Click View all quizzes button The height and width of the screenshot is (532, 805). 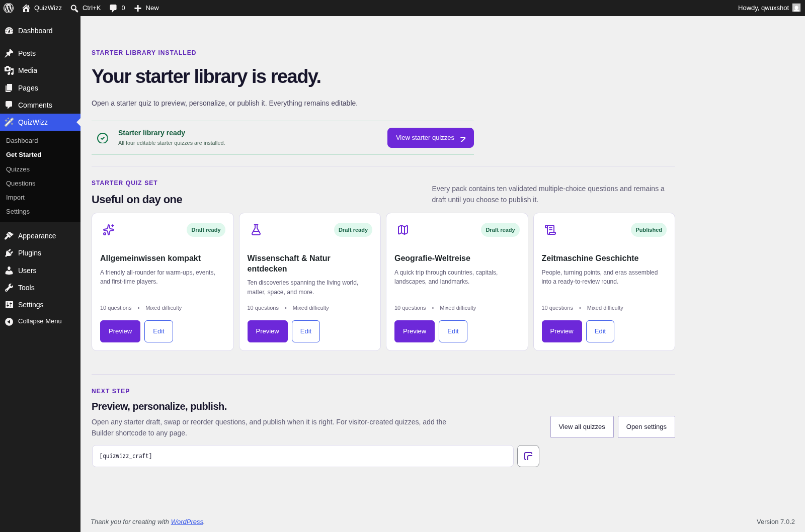pos(582,427)
